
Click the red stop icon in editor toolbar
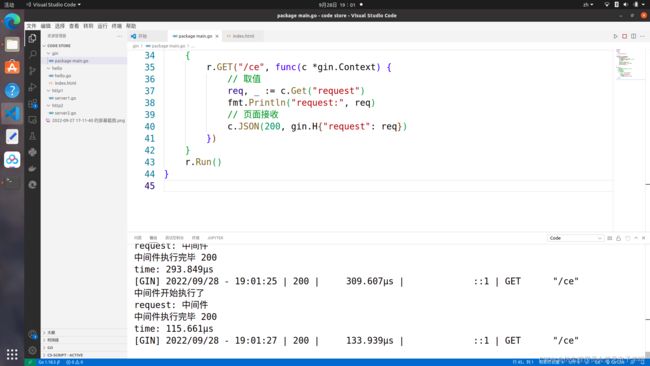tap(624, 36)
